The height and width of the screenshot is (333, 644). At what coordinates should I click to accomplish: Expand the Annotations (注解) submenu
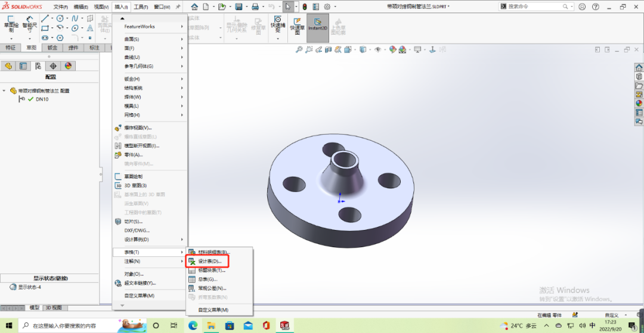[150, 262]
